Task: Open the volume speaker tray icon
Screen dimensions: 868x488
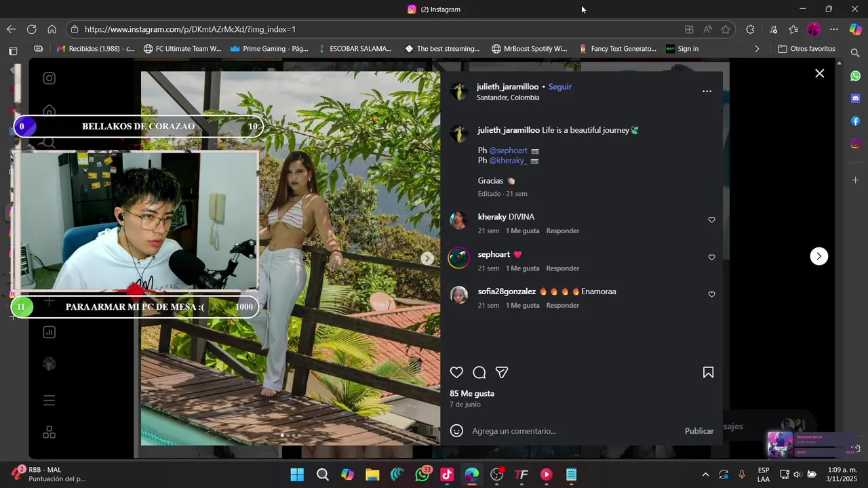Action: [x=797, y=474]
